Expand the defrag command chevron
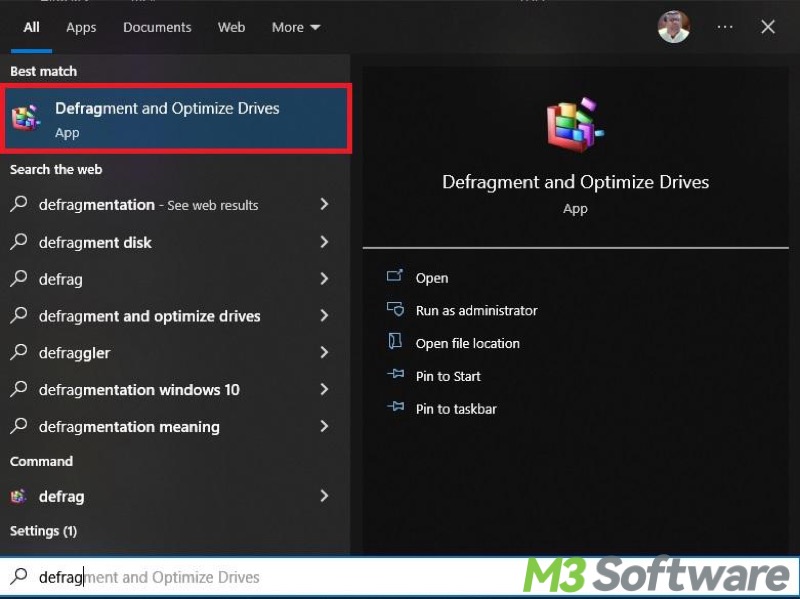 (x=324, y=496)
